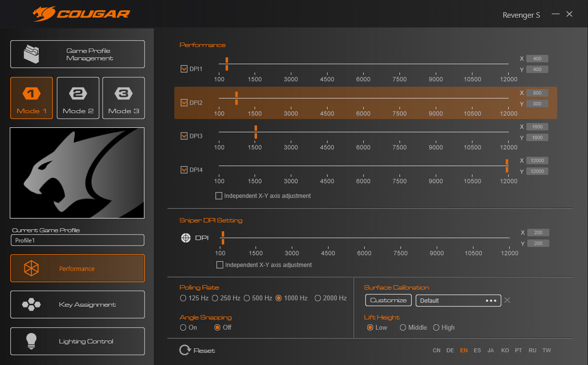Click the Current Game Profile field Profile1
Viewport: 588px width, 365px height.
click(77, 240)
